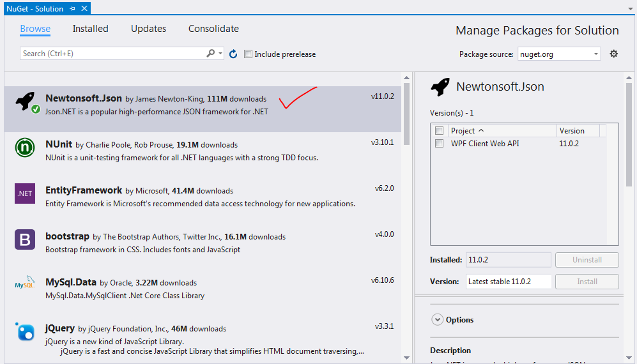The width and height of the screenshot is (637, 364).
Task: Click package list scroll down arrow
Action: [x=406, y=358]
